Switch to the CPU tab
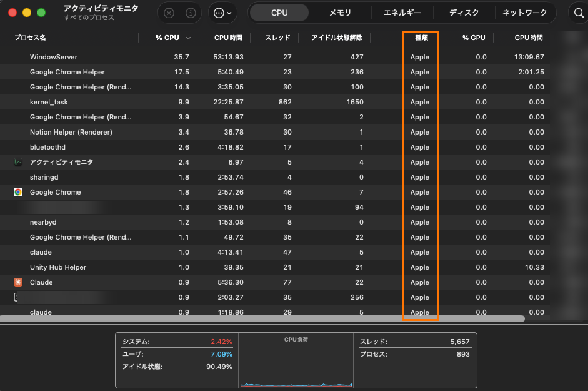The image size is (588, 391). pyautogui.click(x=279, y=13)
